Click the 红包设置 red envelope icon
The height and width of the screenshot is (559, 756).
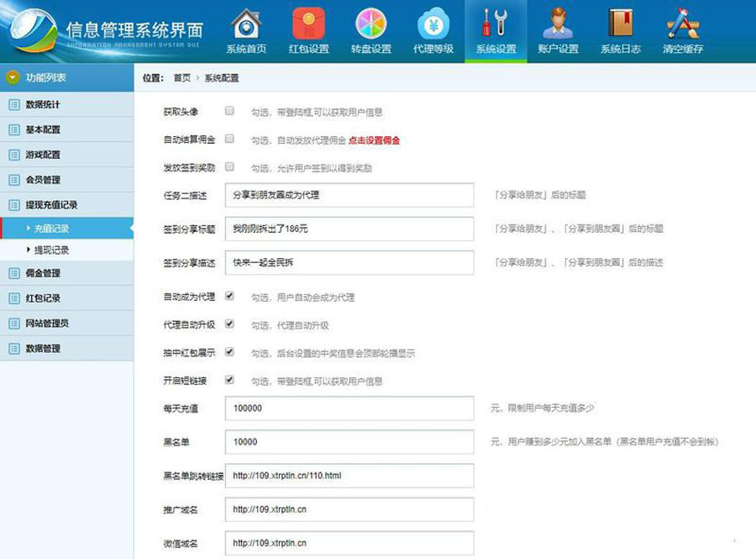pos(308,24)
